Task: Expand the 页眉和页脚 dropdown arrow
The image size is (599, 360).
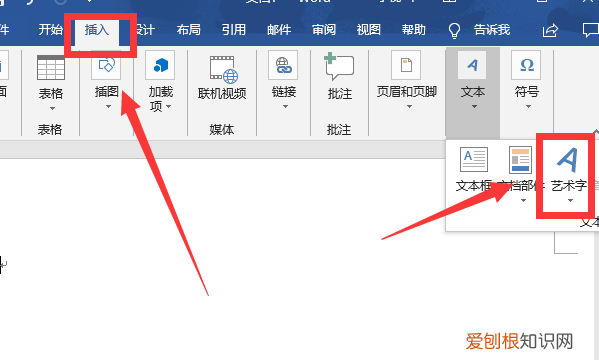Action: [x=409, y=107]
